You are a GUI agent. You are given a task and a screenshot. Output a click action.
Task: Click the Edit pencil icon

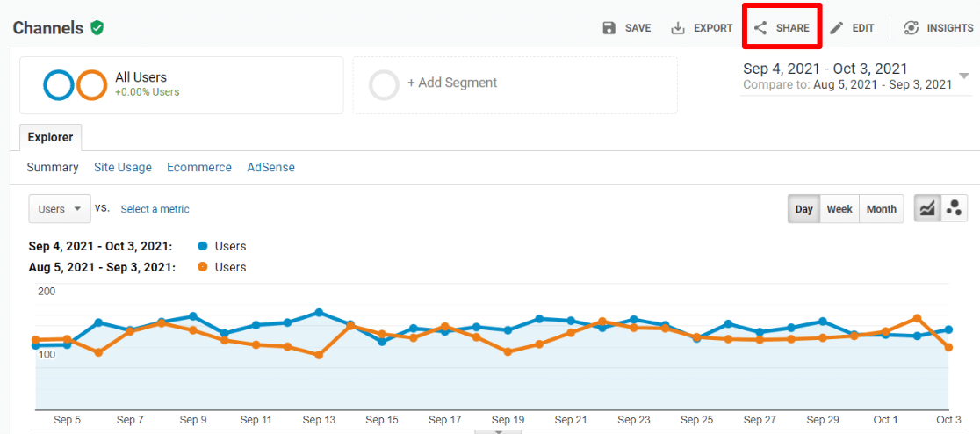pyautogui.click(x=836, y=28)
